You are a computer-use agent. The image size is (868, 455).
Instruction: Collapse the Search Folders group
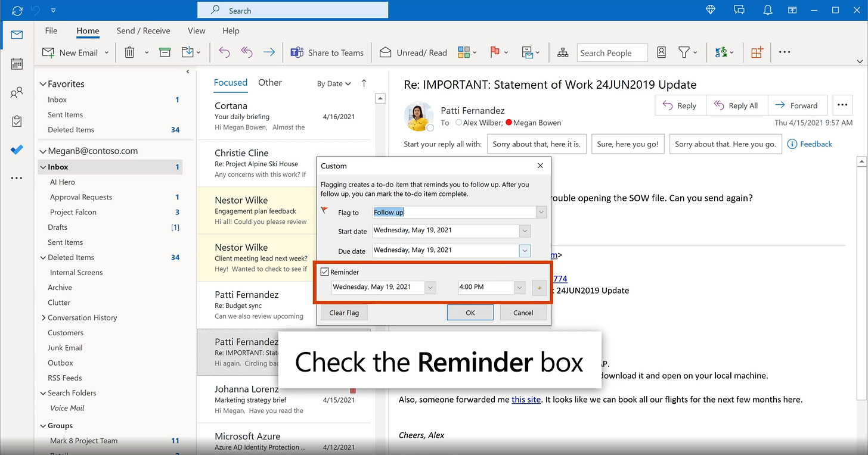tap(43, 393)
